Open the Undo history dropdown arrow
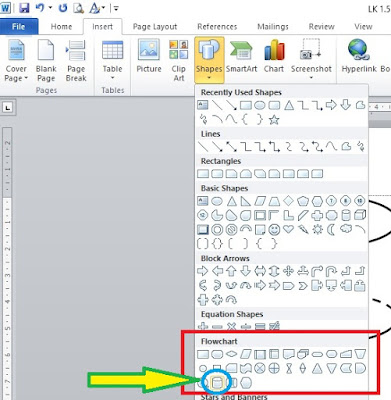Viewport: 391px width, 400px height. coord(50,8)
